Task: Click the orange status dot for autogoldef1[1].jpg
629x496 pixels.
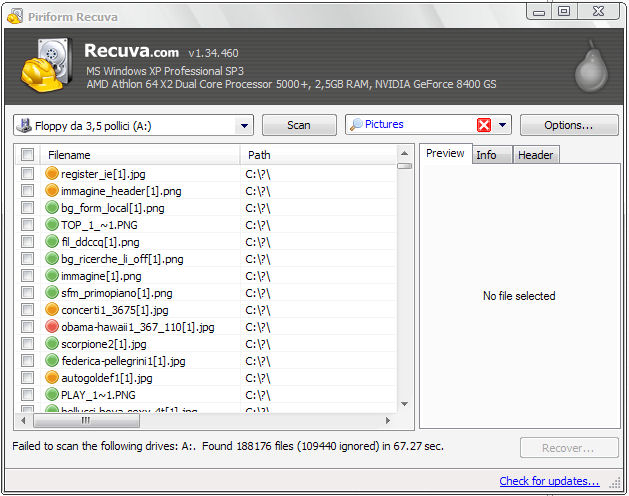Action: point(52,377)
